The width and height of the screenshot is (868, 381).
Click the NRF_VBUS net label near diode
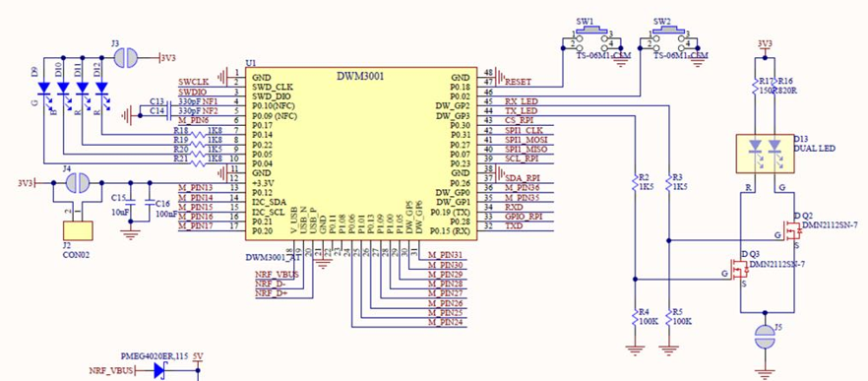point(110,371)
